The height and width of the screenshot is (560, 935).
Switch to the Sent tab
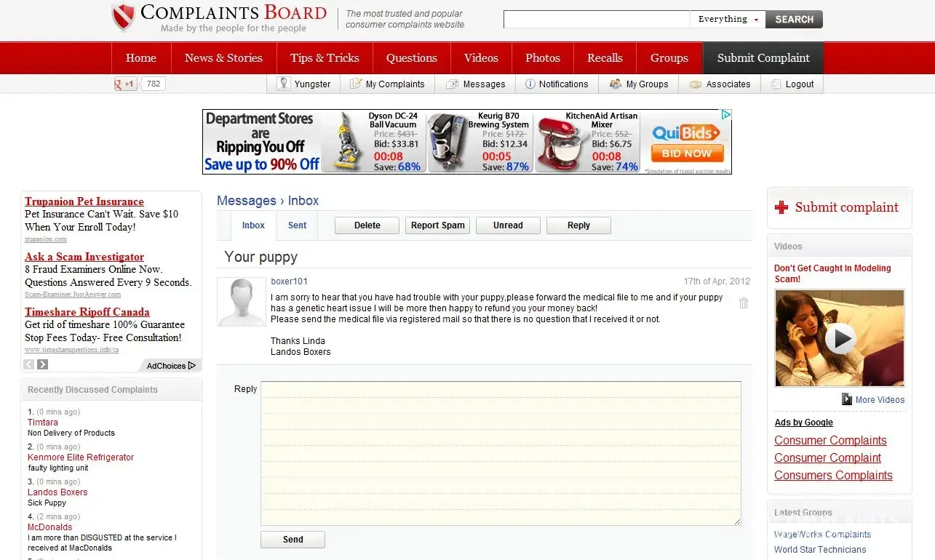click(297, 225)
